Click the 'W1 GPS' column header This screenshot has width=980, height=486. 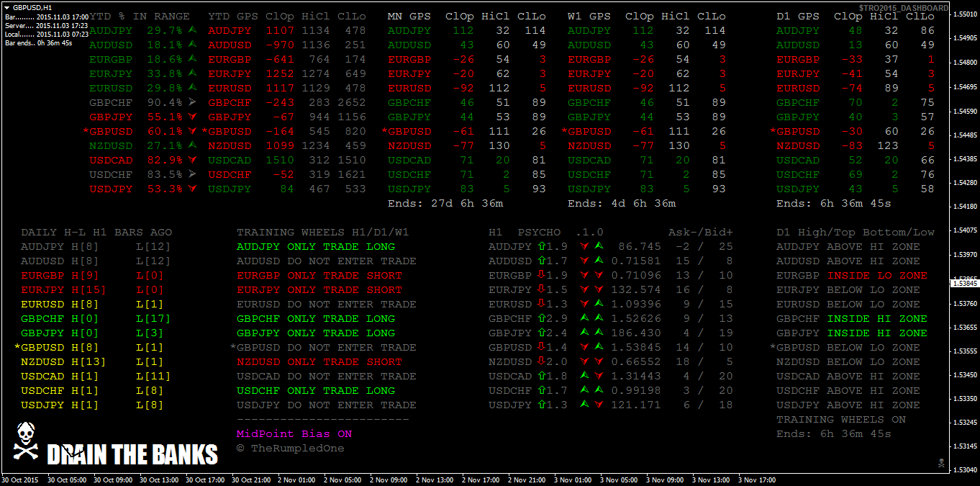[589, 16]
